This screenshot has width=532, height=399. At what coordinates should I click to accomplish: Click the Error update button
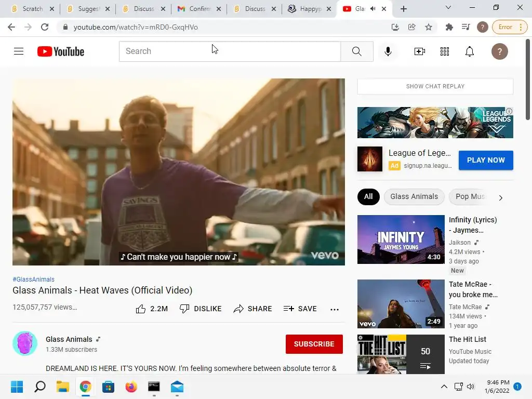click(x=510, y=27)
